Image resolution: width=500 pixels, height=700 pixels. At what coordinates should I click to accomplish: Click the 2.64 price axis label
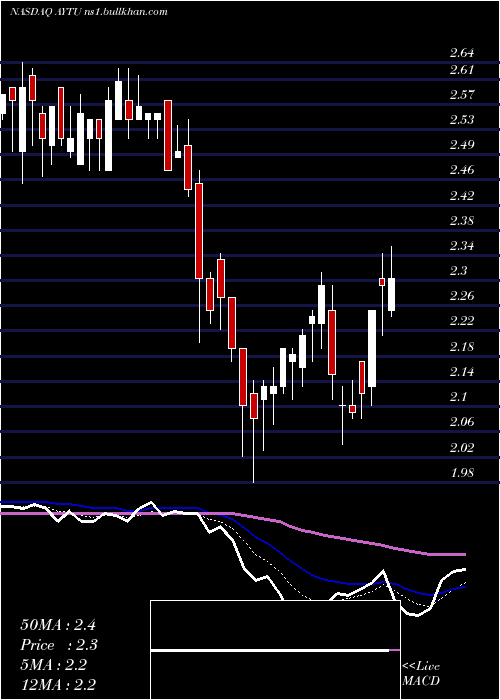click(462, 53)
